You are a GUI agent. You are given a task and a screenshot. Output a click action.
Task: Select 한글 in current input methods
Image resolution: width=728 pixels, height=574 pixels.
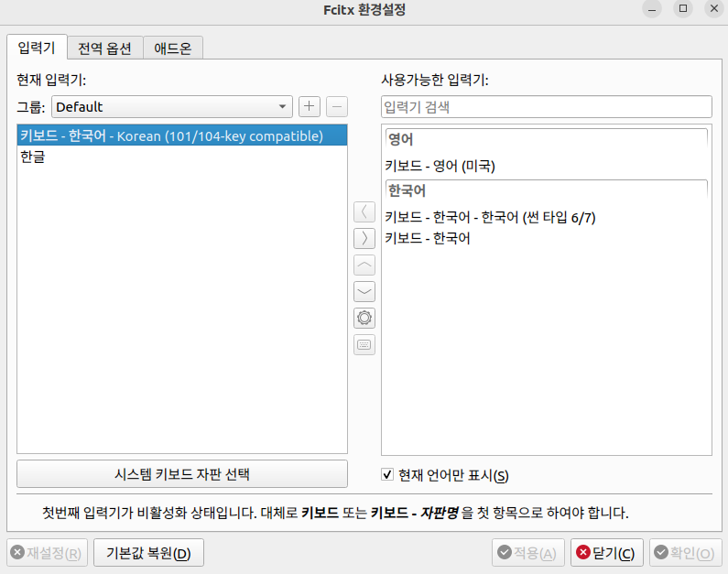click(x=182, y=157)
